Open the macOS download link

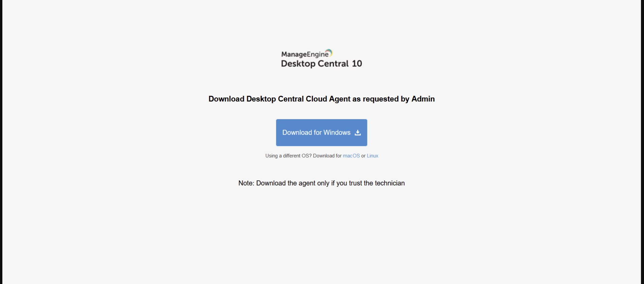click(x=351, y=156)
